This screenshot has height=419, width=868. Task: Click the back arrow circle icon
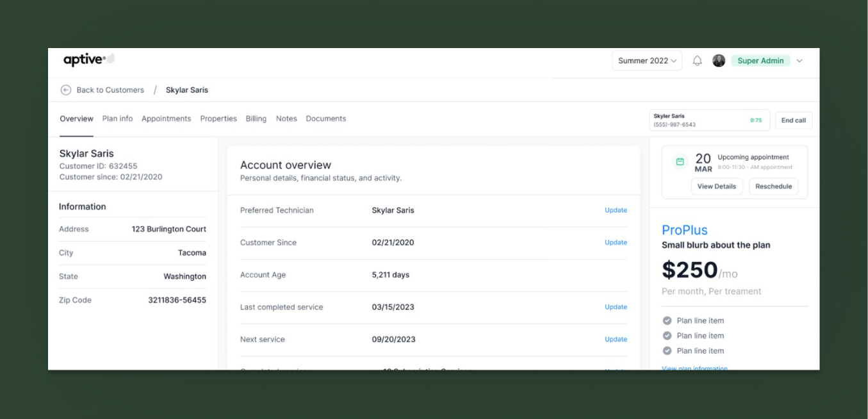65,90
